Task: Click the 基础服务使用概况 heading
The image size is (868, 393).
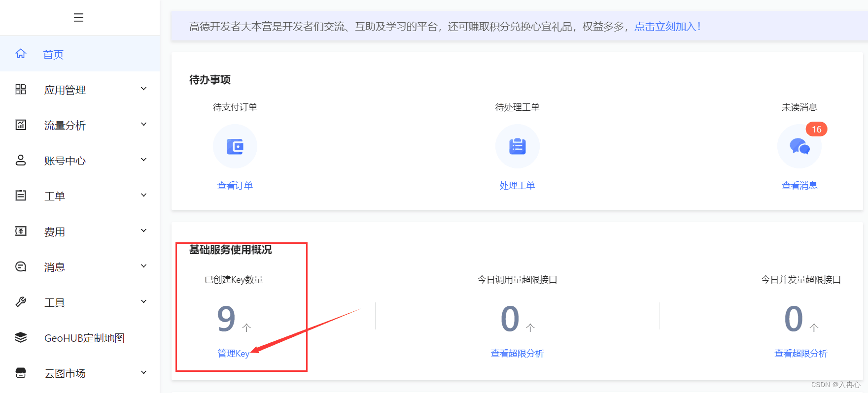Action: click(x=231, y=250)
